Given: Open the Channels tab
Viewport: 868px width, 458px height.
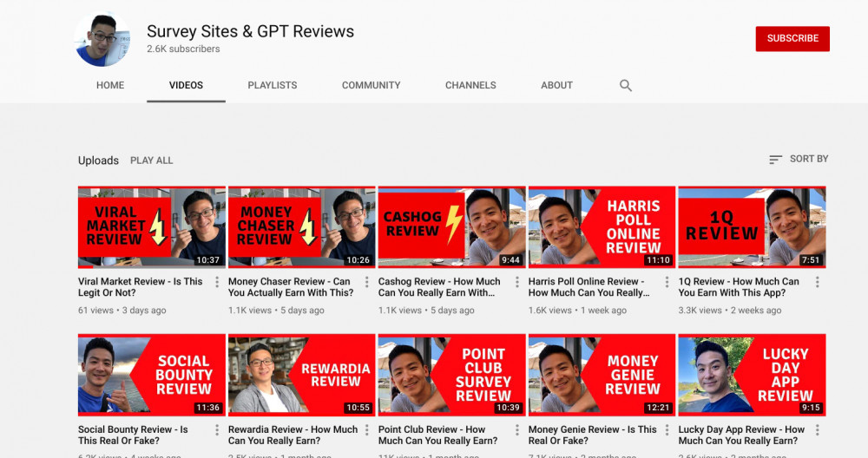Looking at the screenshot, I should point(470,85).
